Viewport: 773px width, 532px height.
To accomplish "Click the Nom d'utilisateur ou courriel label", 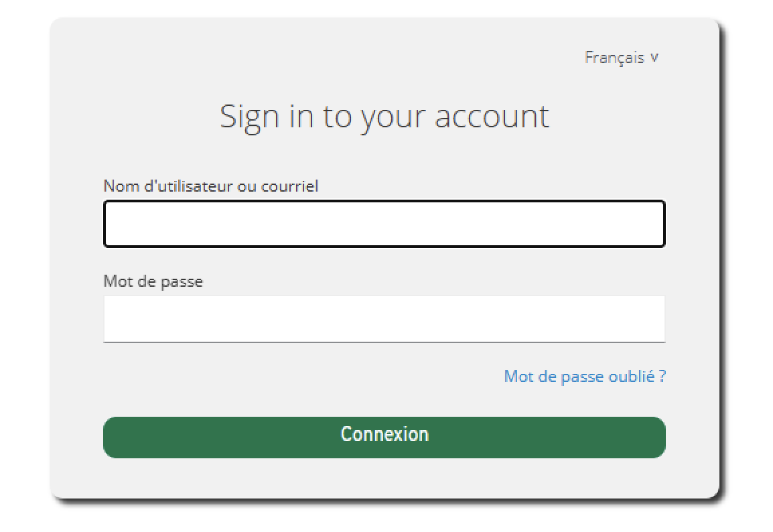I will coord(211,186).
